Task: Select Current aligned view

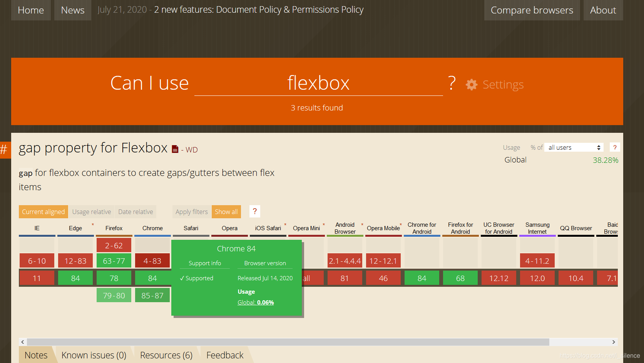Action: (43, 212)
